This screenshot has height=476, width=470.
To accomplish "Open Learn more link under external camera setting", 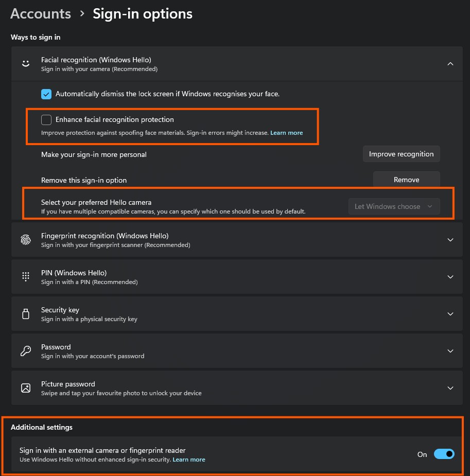I will [x=189, y=460].
